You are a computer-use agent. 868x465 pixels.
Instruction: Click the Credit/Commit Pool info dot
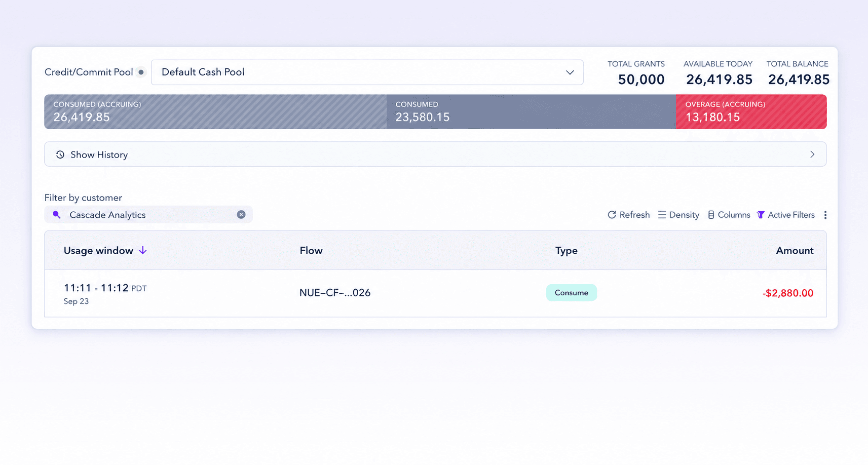pos(141,72)
